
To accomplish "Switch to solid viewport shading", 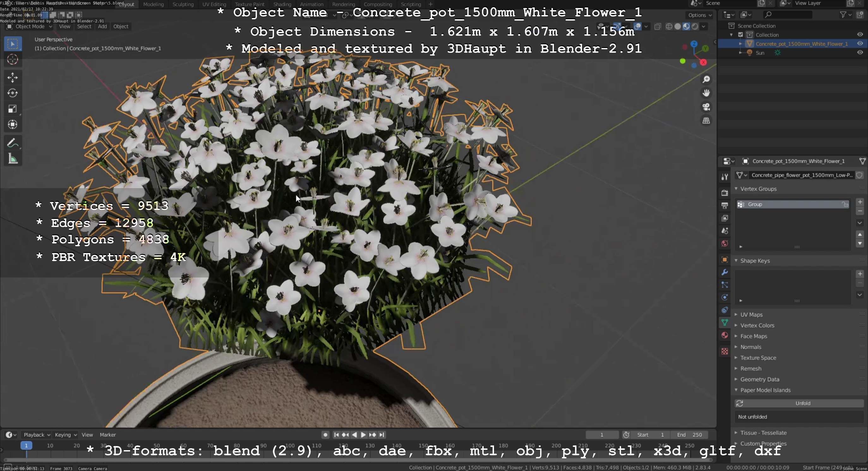I will click(x=678, y=26).
